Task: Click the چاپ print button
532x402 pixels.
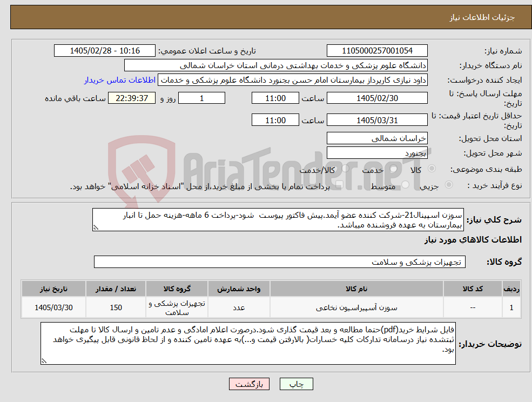Action: 296,384
